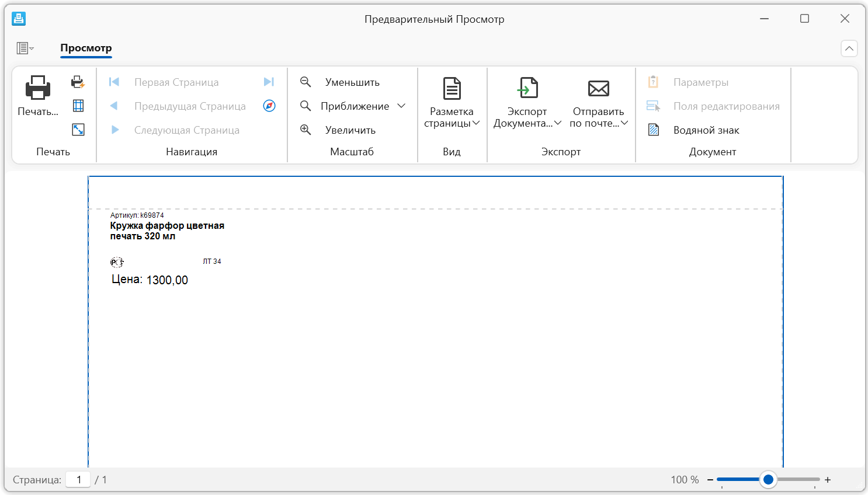Click the editing fields icon

[654, 106]
